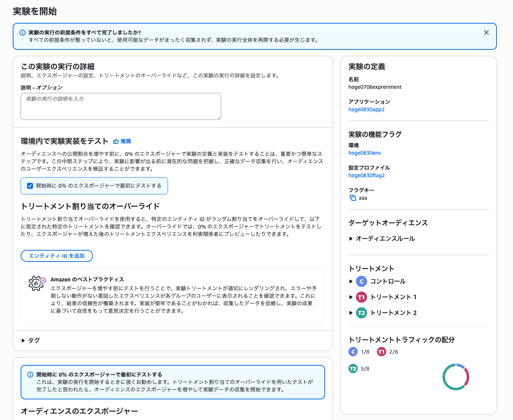
Task: Click オーディエンスのエクスポージャー heading
Action: click(x=79, y=411)
